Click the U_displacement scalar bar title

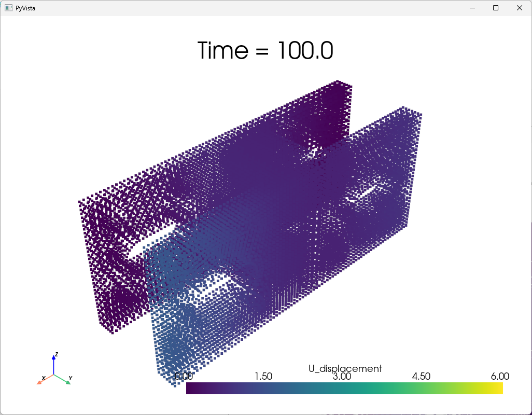coord(345,368)
